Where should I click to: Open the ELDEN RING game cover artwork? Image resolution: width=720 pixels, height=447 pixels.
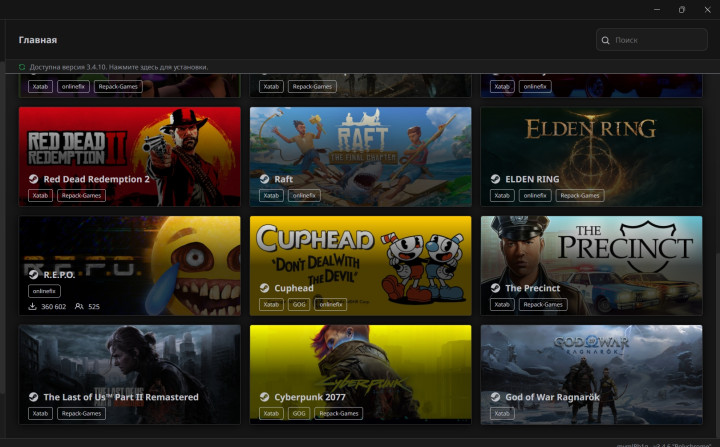pyautogui.click(x=591, y=140)
